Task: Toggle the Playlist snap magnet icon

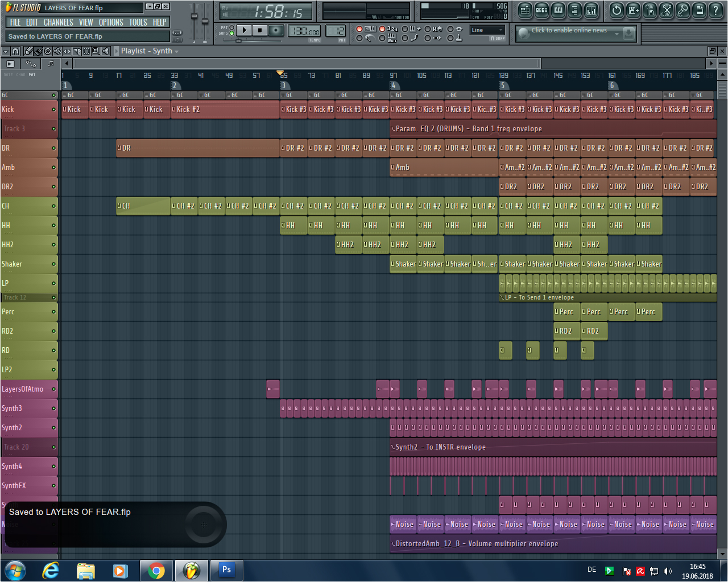Action: (x=15, y=51)
